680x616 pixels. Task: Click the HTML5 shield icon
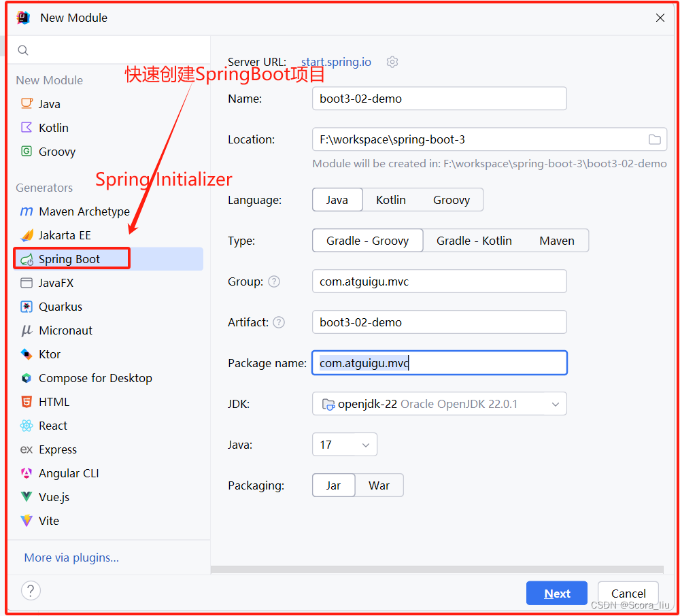click(x=27, y=402)
